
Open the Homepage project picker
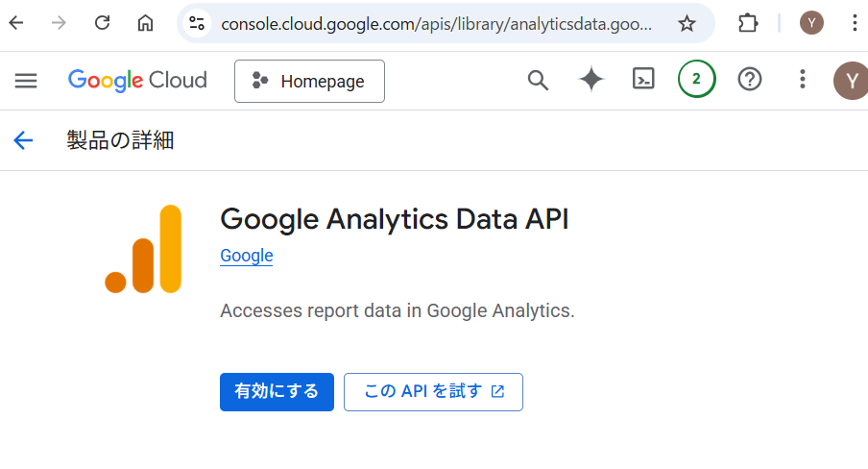point(309,81)
